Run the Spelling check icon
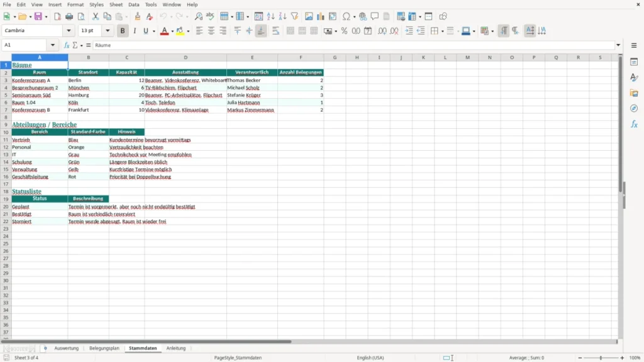644x362 pixels. tap(210, 16)
